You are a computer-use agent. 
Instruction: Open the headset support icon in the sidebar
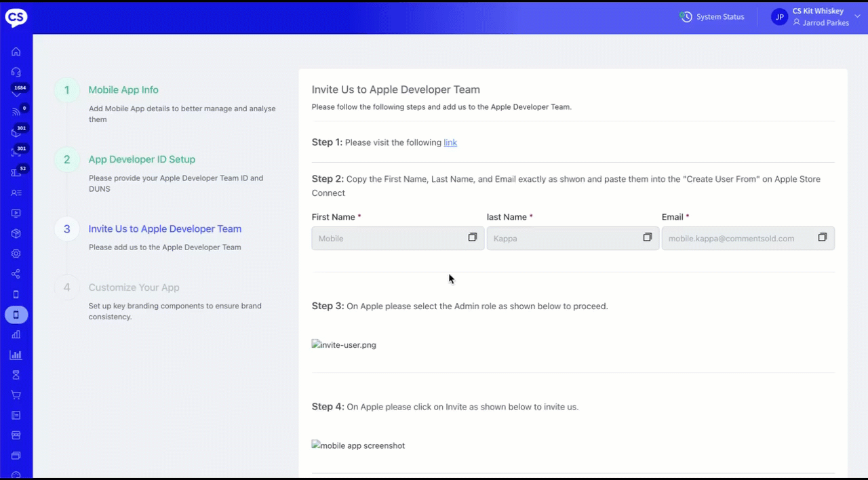coord(16,72)
